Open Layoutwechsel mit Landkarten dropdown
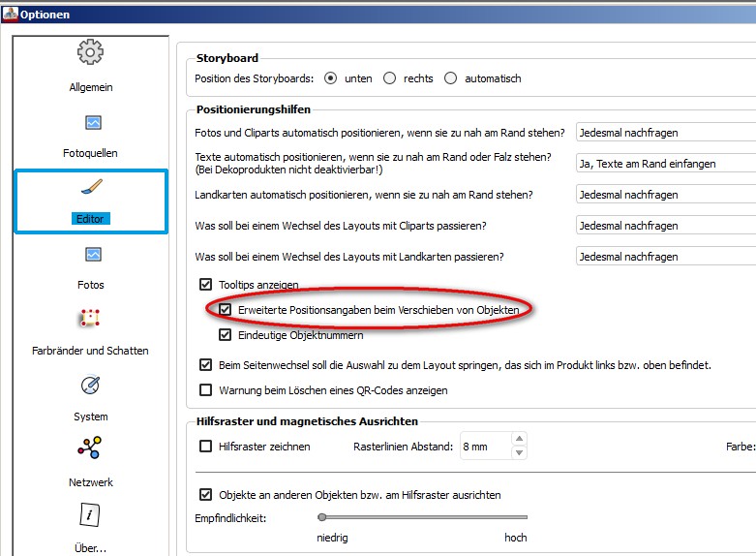Viewport: 756px width, 556px height. click(666, 257)
